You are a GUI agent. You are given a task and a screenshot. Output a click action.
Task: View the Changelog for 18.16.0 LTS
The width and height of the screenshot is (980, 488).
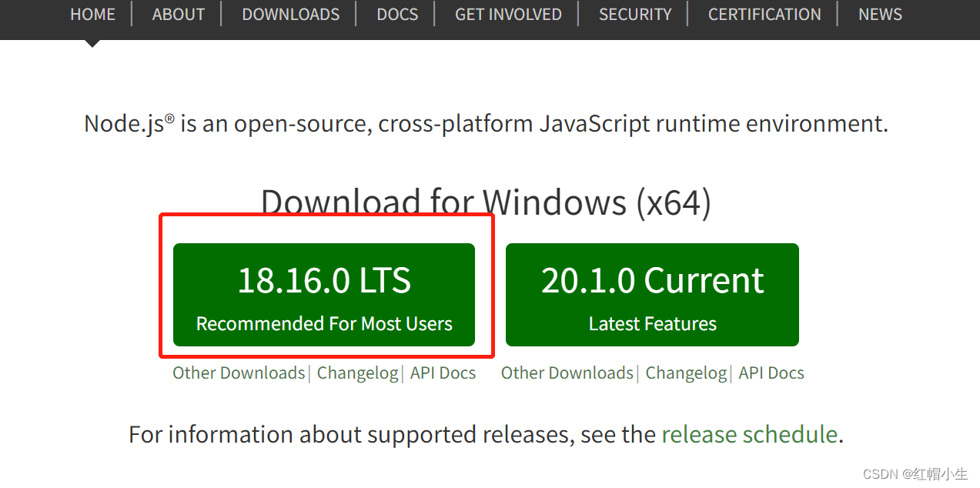(x=357, y=373)
